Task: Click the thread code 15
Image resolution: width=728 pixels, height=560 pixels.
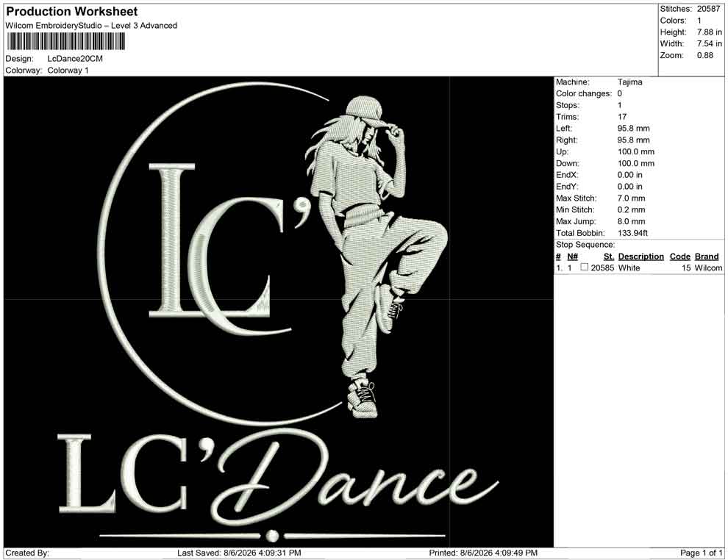Action: tap(686, 268)
